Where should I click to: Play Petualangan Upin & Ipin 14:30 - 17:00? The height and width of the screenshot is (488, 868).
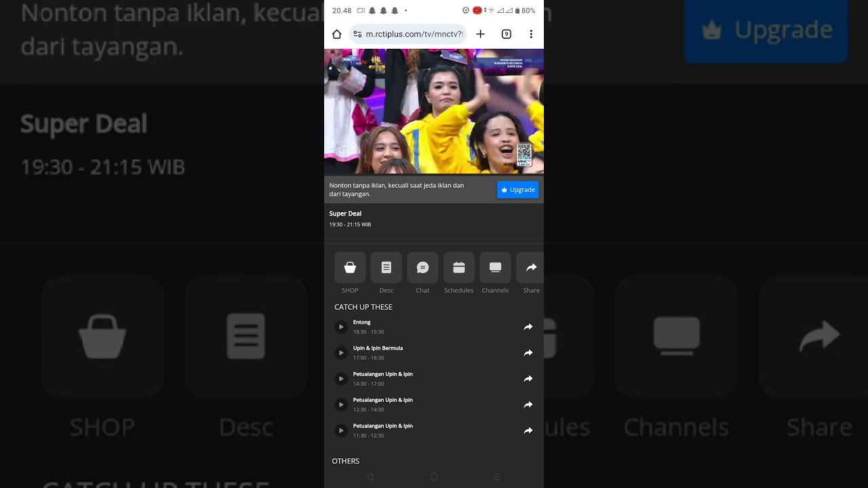point(341,378)
